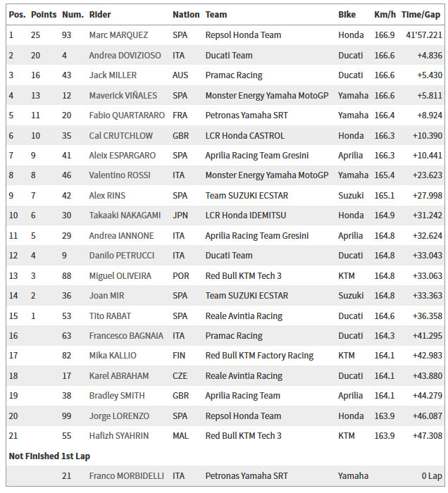This screenshot has height=493, width=448.
Task: Select the Red Bull KTM Factory Racing team
Action: [x=259, y=356]
